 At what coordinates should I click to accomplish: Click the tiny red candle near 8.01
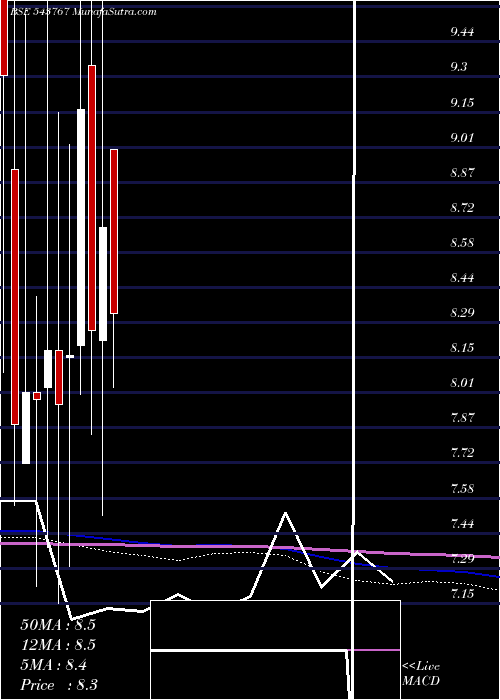pos(37,396)
